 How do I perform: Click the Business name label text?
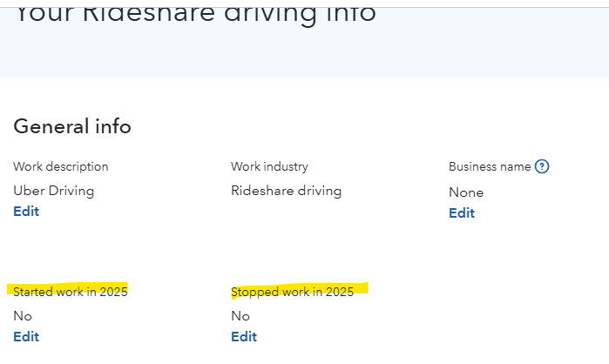tap(490, 166)
